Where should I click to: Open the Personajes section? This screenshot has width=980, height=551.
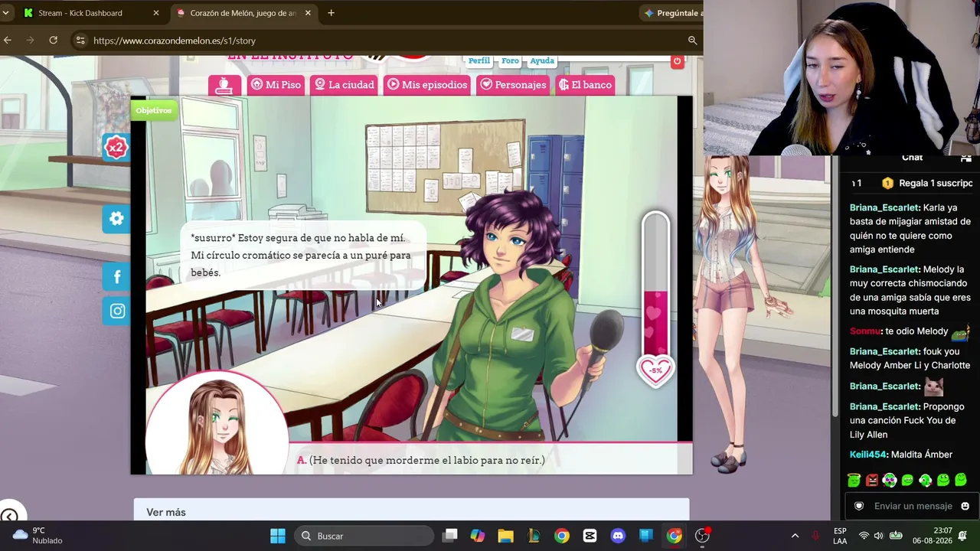512,85
